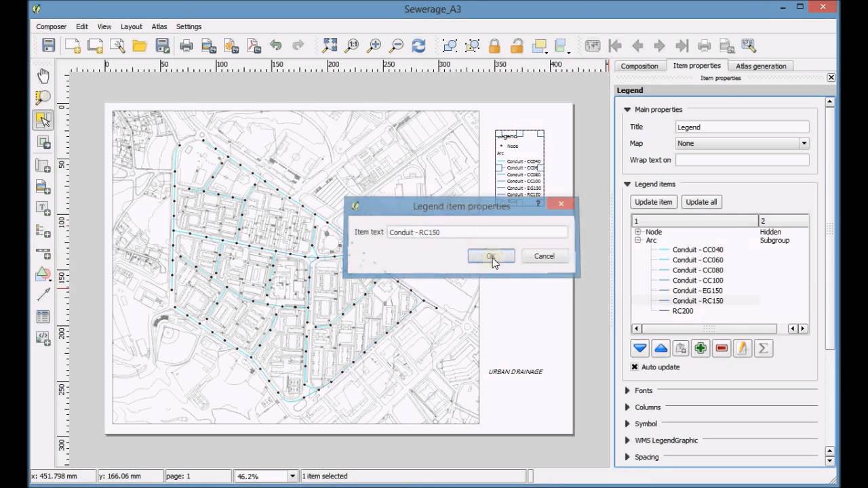Image resolution: width=868 pixels, height=488 pixels.
Task: Create a new composer
Action: tap(73, 45)
